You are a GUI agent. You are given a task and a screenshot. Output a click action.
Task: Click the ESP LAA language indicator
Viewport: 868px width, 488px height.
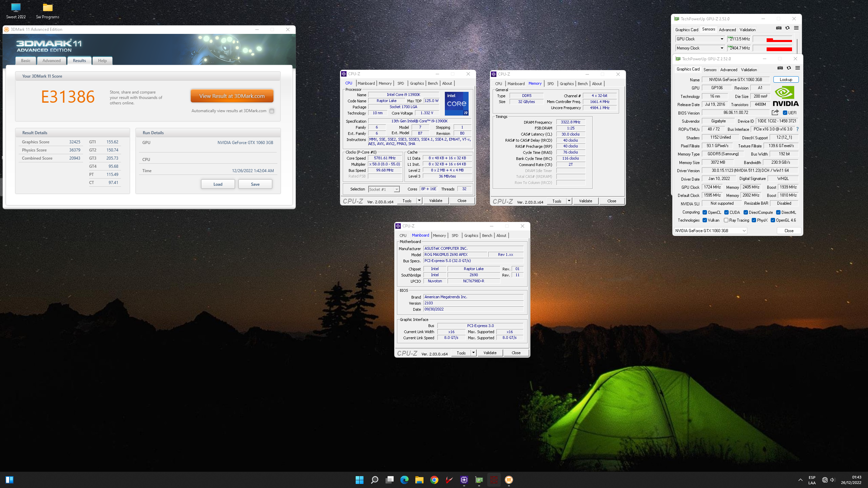(x=812, y=480)
